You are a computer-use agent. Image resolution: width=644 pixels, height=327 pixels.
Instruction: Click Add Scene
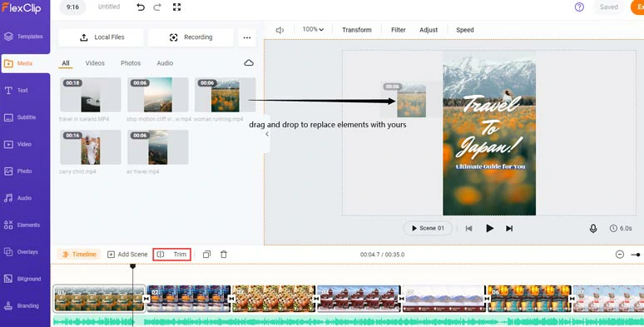127,255
